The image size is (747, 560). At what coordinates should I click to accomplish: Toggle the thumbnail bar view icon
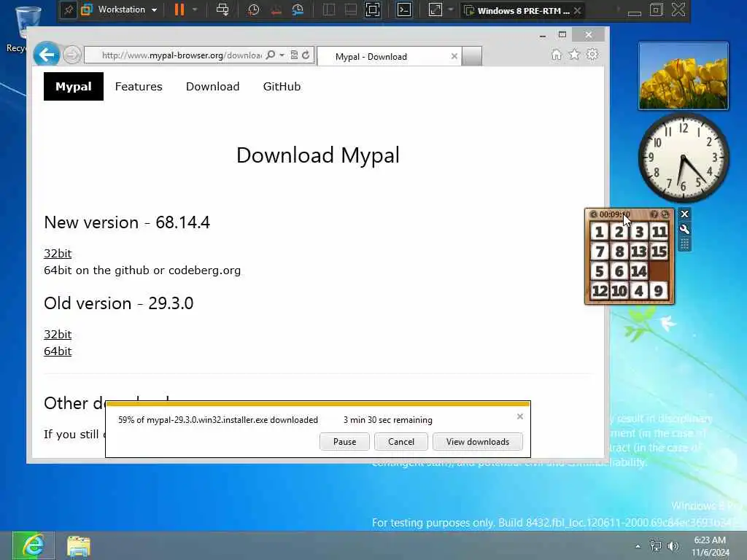[351, 9]
